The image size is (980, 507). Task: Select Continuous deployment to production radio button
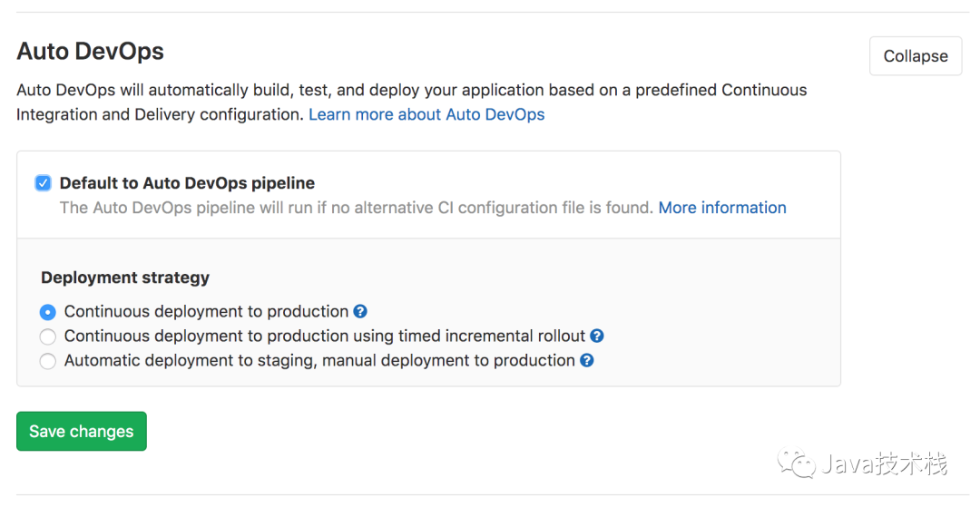click(48, 312)
